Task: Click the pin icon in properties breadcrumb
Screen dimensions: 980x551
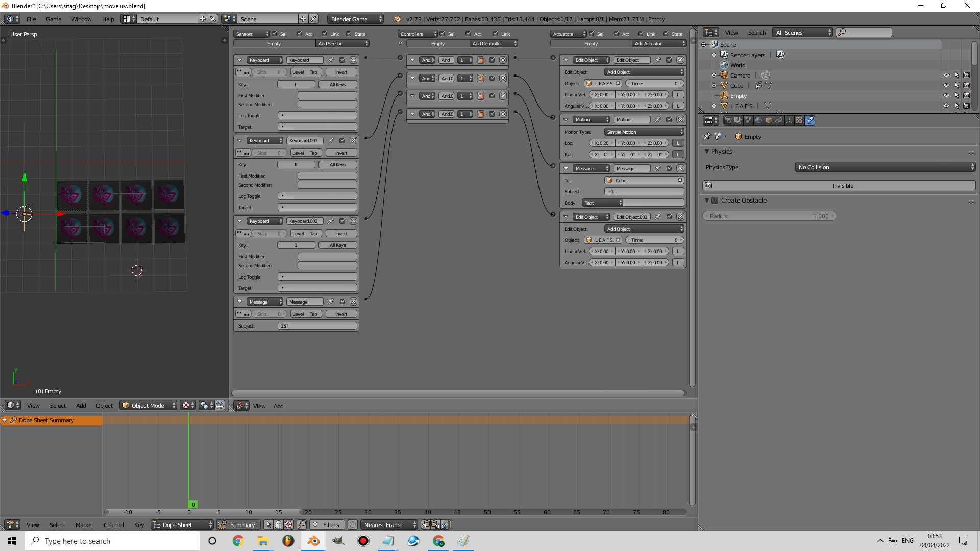Action: tap(707, 136)
